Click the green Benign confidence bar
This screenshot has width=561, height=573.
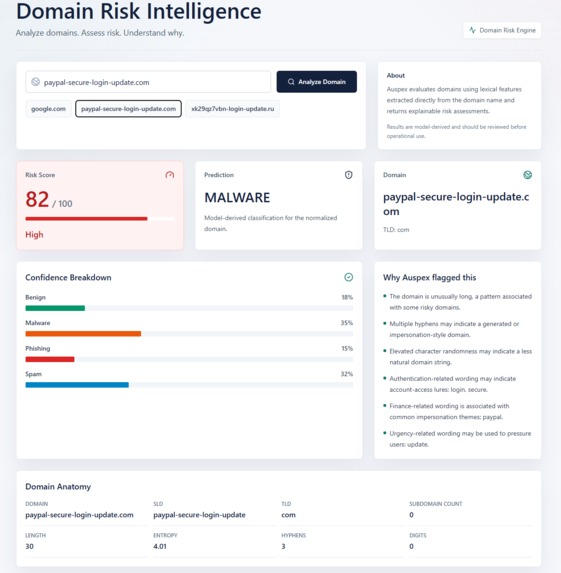click(x=55, y=308)
